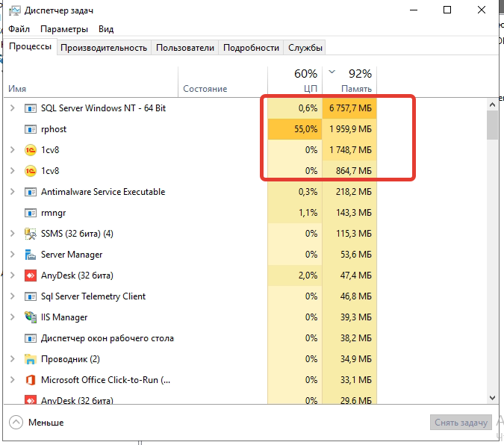Sort by the Память column header
Viewport: 504px width, 445px height.
pyautogui.click(x=349, y=82)
